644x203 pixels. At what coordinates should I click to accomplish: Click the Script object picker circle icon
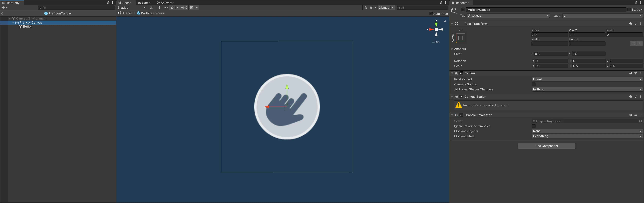[x=640, y=121]
